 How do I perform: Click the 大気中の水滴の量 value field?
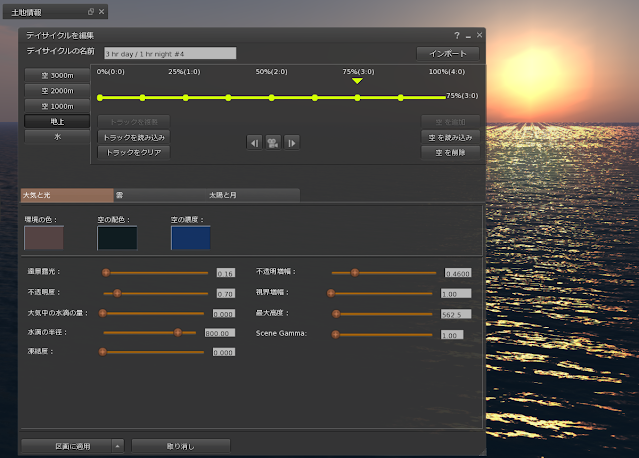point(224,314)
